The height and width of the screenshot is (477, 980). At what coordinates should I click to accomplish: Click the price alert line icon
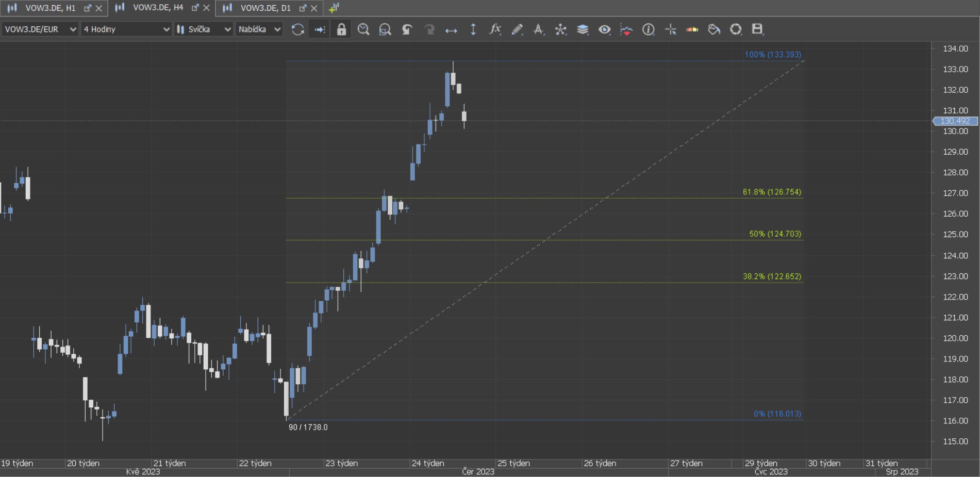pyautogui.click(x=626, y=29)
